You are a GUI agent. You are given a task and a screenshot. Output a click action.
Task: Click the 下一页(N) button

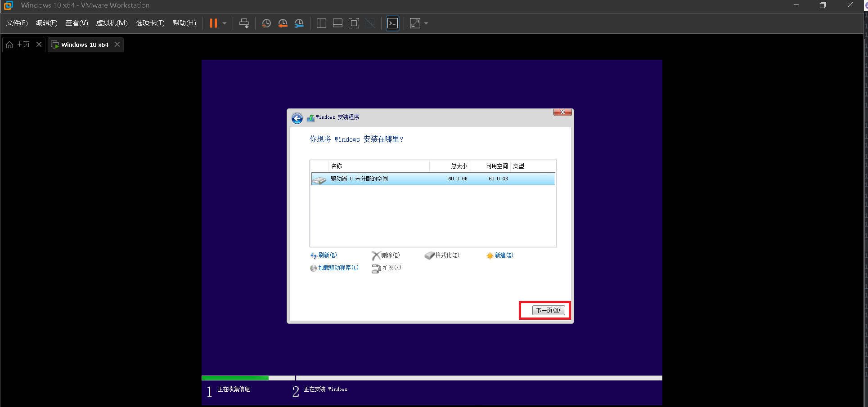coord(549,310)
